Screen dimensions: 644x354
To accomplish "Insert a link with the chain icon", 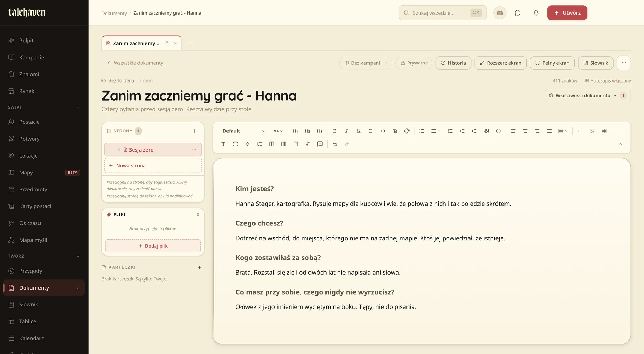I will click(580, 131).
